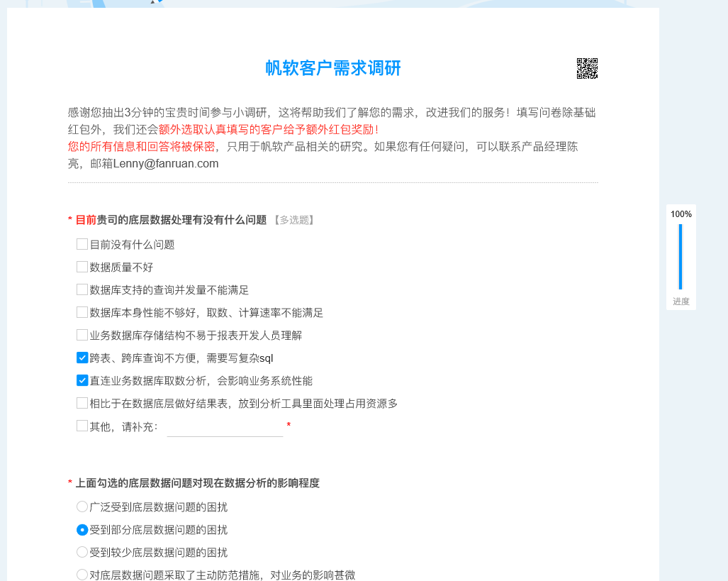This screenshot has height=581, width=728.
Task: Click the red text '额外选取认真填写的客户给予额外红包奖励'
Action: pos(269,130)
